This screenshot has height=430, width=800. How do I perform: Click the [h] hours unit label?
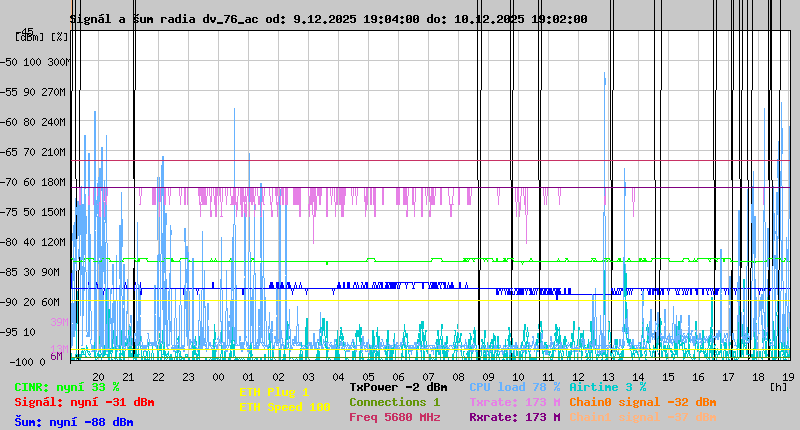point(778,386)
